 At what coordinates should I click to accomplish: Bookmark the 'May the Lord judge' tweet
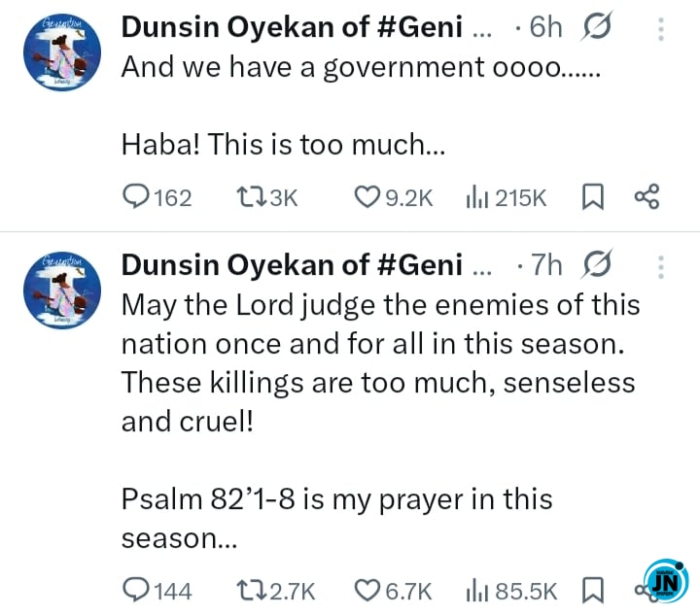(x=592, y=590)
